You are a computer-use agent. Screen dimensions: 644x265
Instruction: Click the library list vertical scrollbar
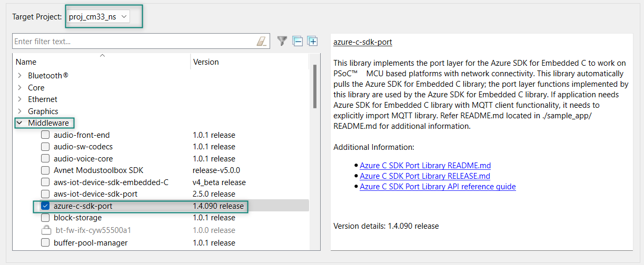[315, 87]
